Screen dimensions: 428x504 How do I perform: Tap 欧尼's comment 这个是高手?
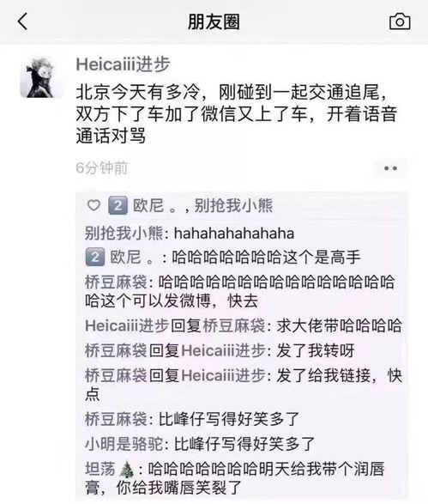pos(223,258)
